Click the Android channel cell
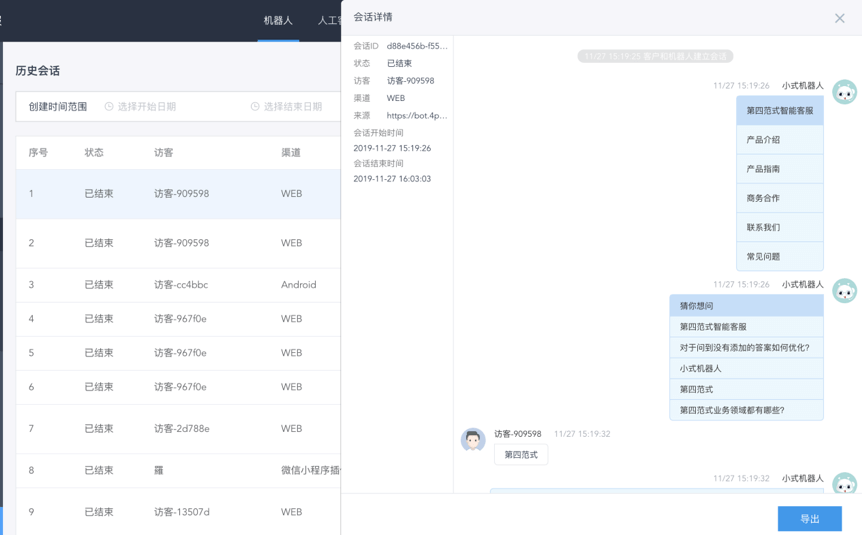The height and width of the screenshot is (535, 862). (299, 285)
